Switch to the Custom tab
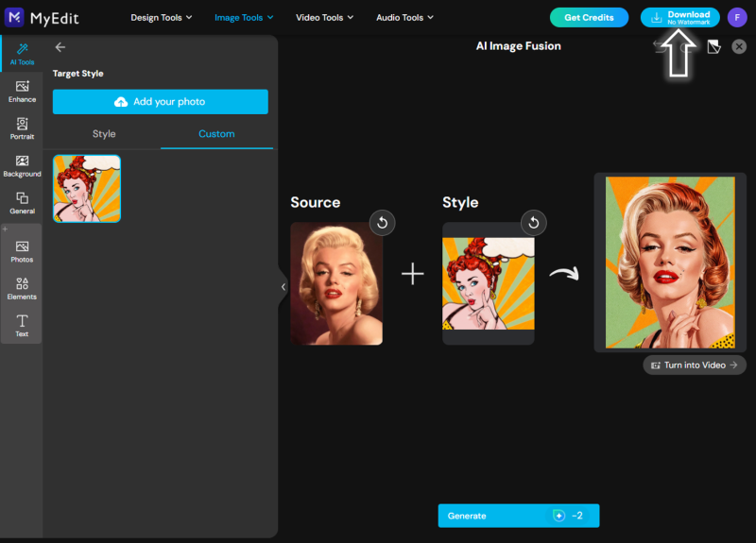 216,134
